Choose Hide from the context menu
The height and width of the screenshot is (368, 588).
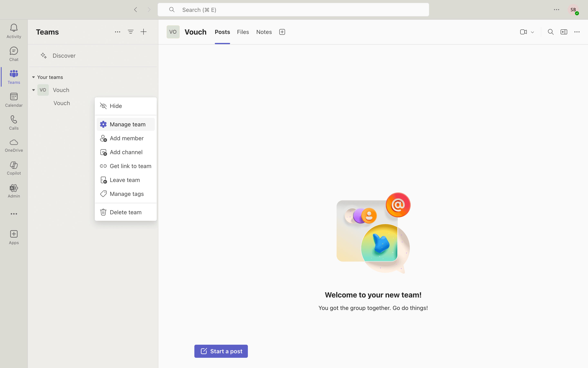[126, 106]
